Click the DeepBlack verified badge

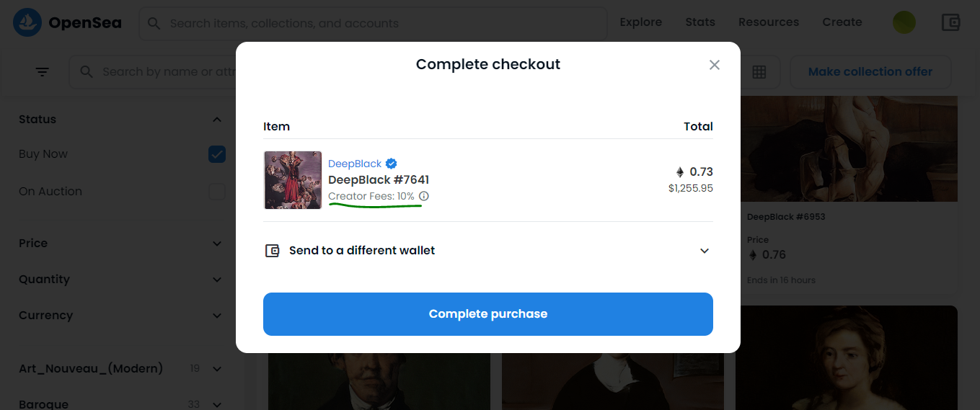tap(392, 164)
